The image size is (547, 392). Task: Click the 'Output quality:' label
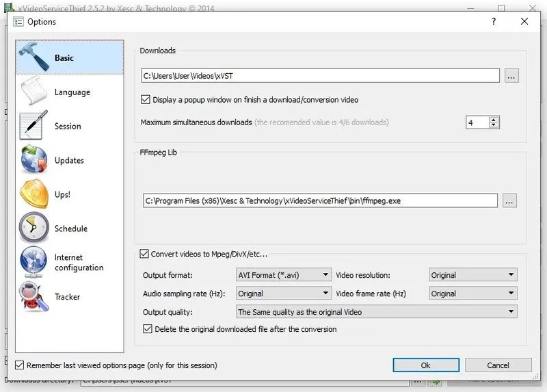pyautogui.click(x=168, y=312)
